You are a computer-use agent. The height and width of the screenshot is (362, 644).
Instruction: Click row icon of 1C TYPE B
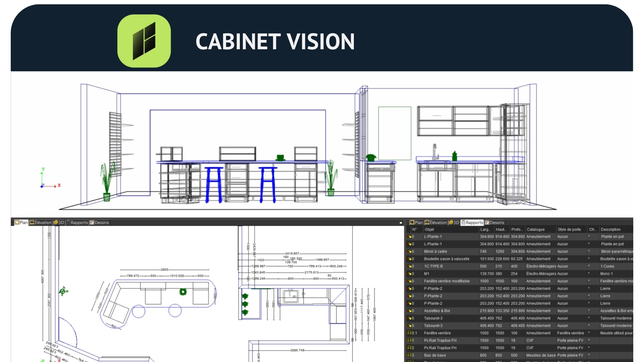(x=409, y=266)
